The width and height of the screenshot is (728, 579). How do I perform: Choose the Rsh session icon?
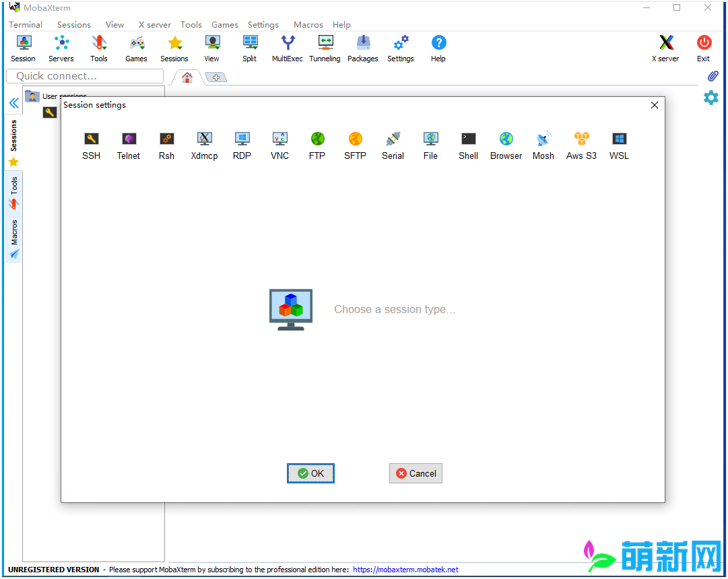tap(166, 146)
